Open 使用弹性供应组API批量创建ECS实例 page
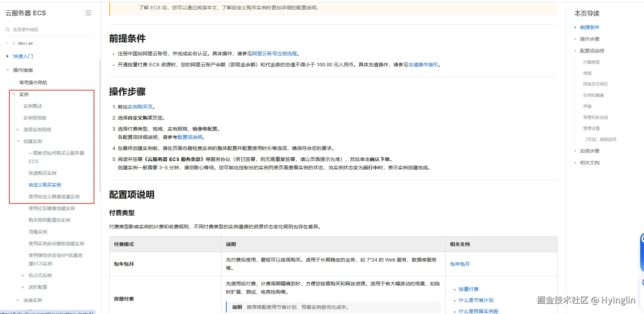 56,259
